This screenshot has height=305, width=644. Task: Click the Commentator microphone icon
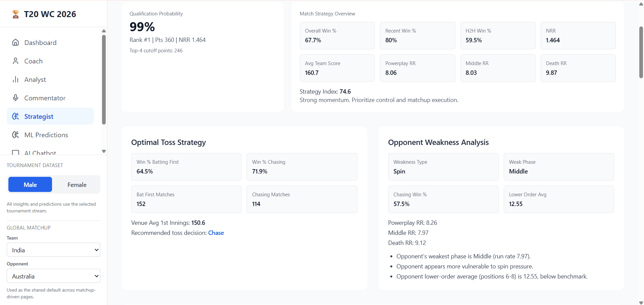(x=15, y=98)
